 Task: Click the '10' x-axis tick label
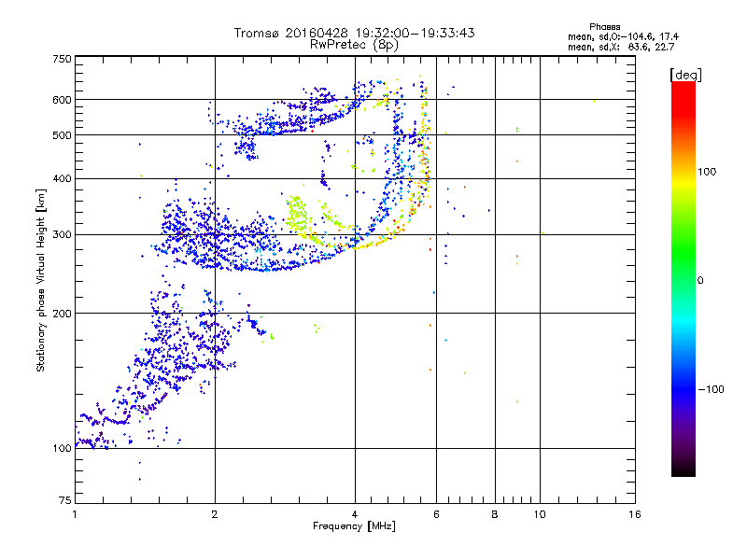pos(540,514)
